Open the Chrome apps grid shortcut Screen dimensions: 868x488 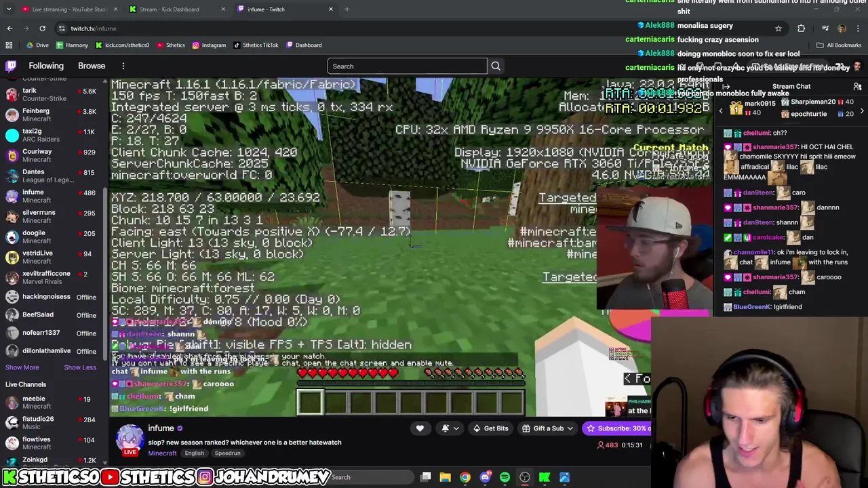(x=9, y=45)
